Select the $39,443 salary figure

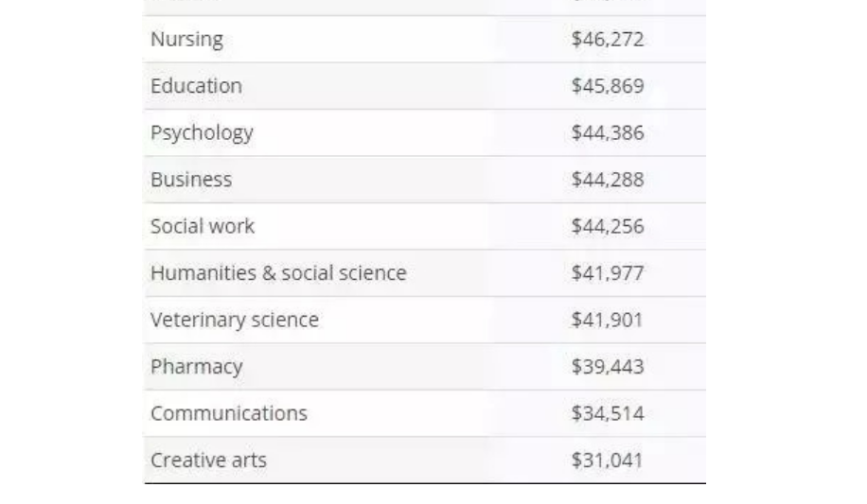607,367
